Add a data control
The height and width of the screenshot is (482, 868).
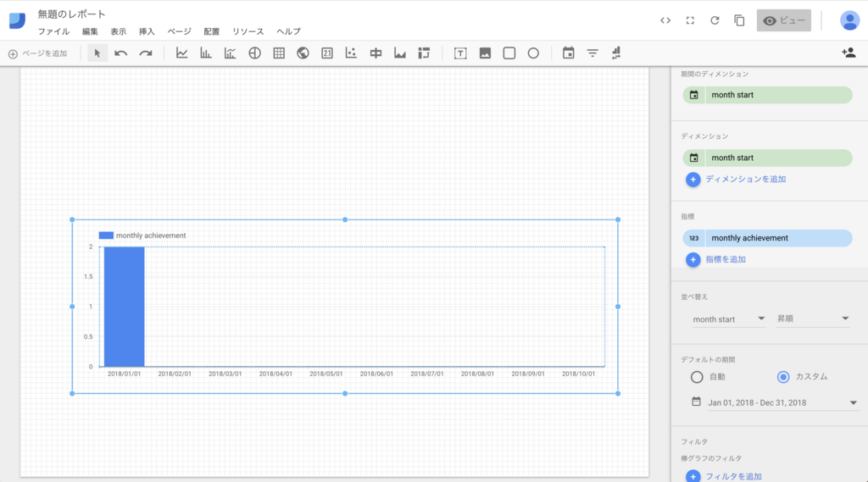(x=616, y=53)
